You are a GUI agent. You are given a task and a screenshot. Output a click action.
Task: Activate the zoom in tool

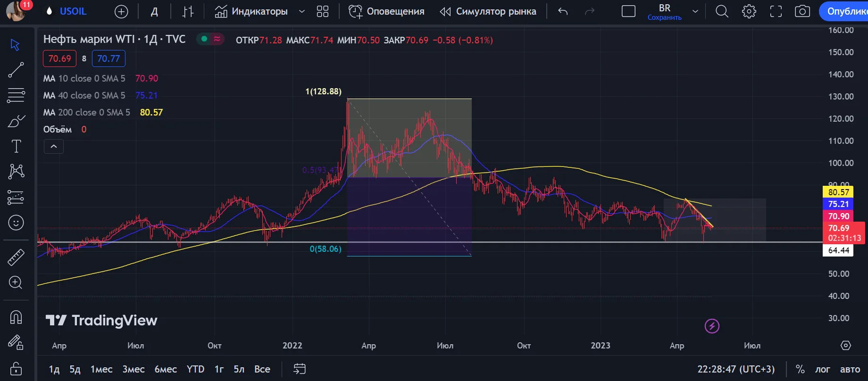pos(16,282)
